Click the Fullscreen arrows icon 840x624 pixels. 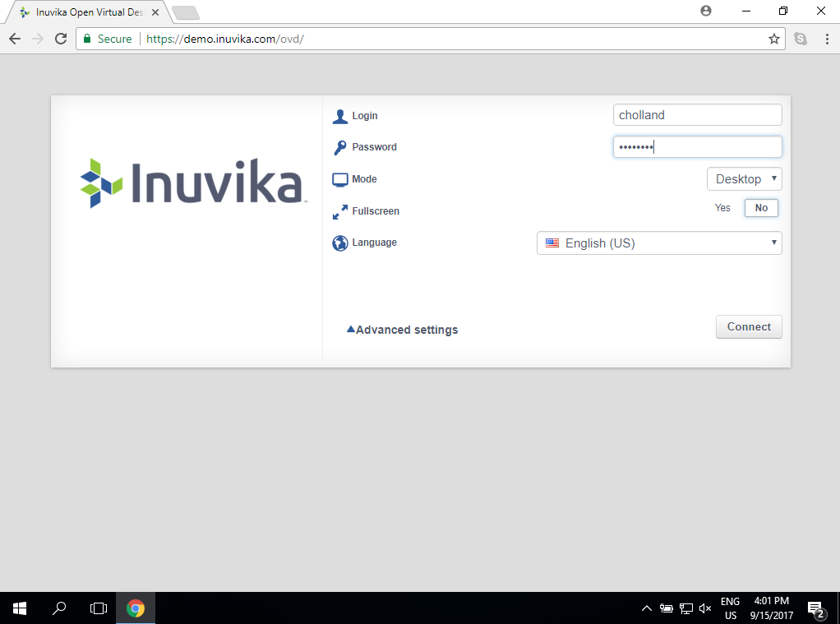pos(339,210)
